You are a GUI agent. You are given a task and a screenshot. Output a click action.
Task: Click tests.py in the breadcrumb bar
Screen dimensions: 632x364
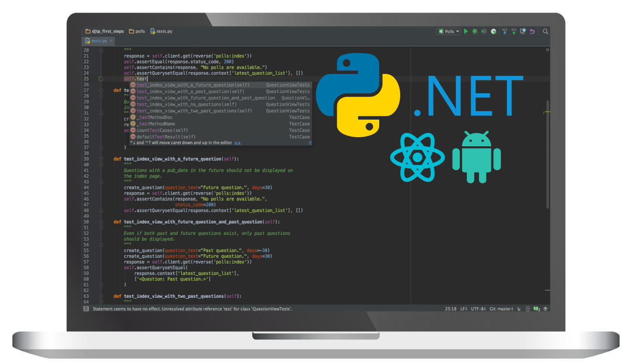[x=161, y=31]
